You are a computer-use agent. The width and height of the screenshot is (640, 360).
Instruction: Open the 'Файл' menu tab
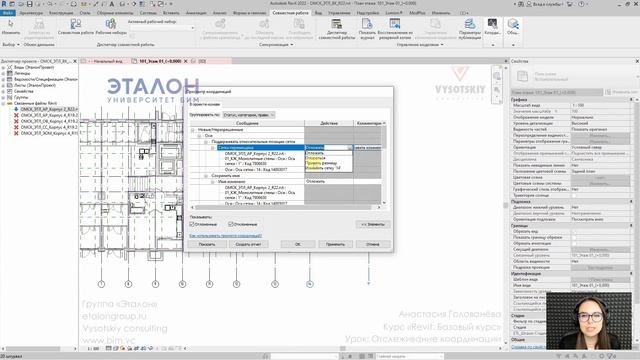click(x=8, y=13)
